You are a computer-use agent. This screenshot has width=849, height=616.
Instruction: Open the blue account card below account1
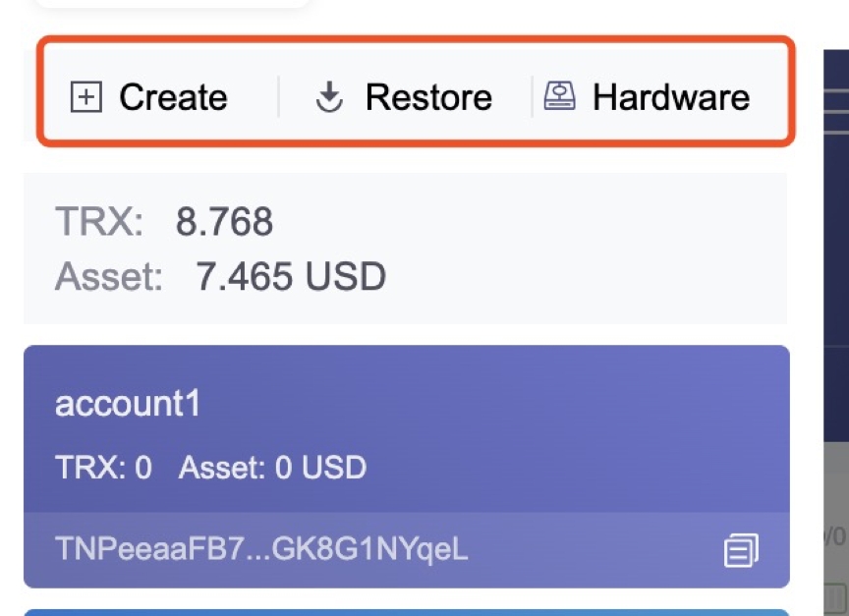point(406,612)
